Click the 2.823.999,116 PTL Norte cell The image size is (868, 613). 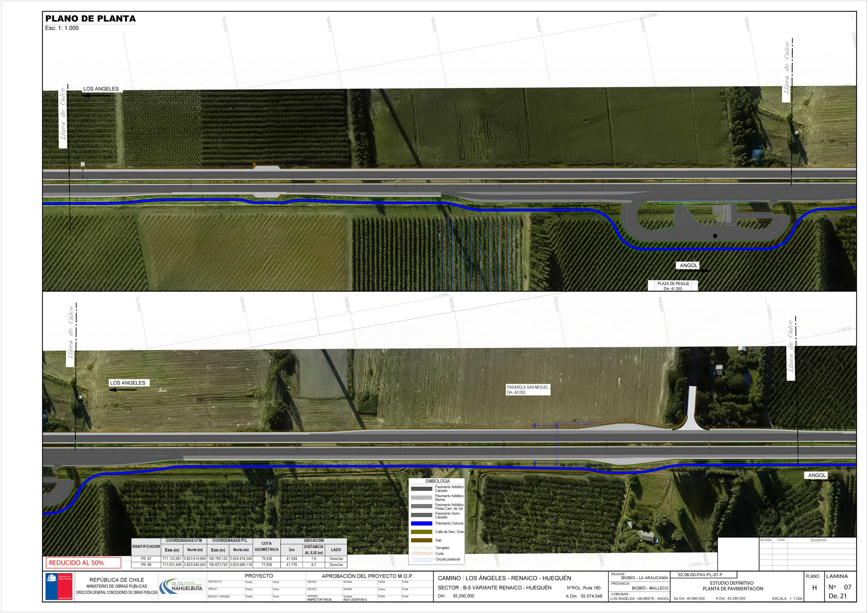click(x=241, y=565)
